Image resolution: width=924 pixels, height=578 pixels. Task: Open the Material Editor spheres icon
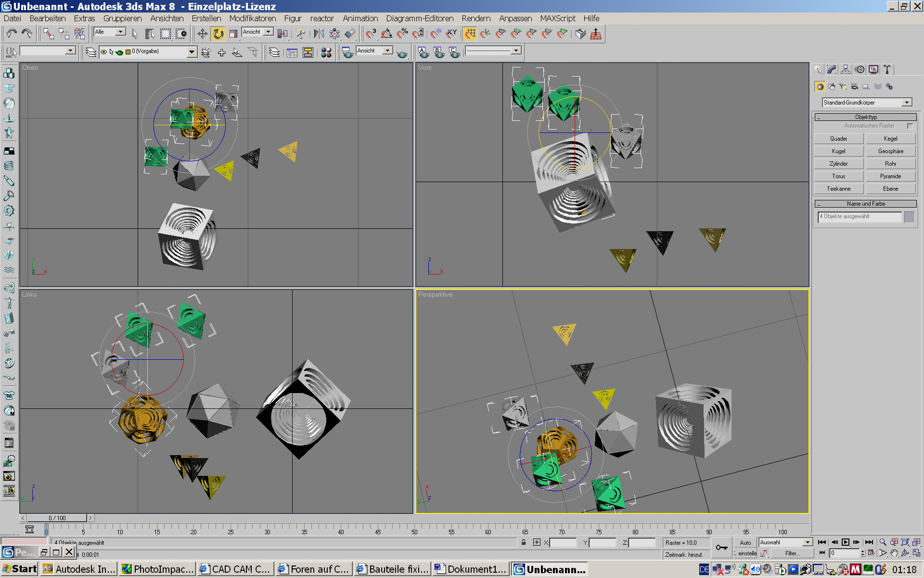click(326, 53)
